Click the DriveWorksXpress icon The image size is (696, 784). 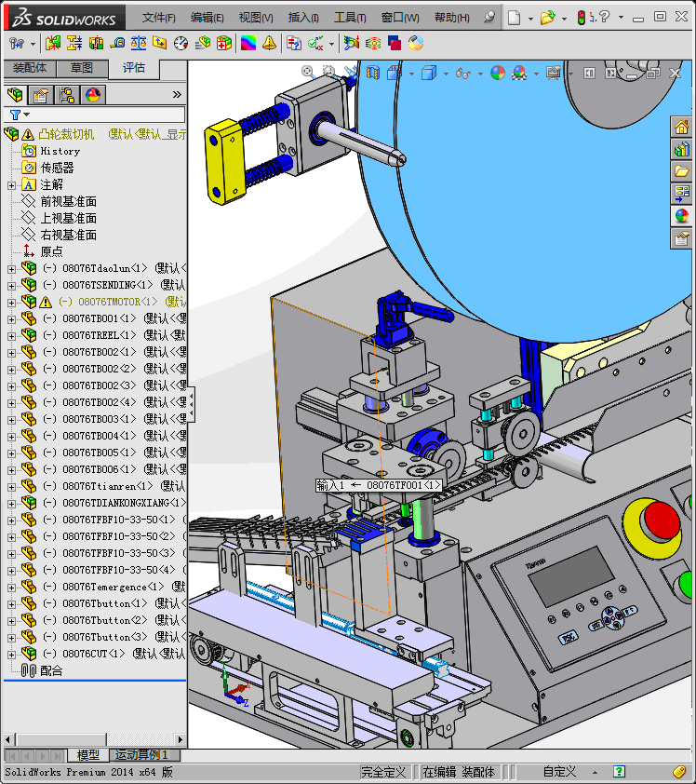[x=416, y=44]
